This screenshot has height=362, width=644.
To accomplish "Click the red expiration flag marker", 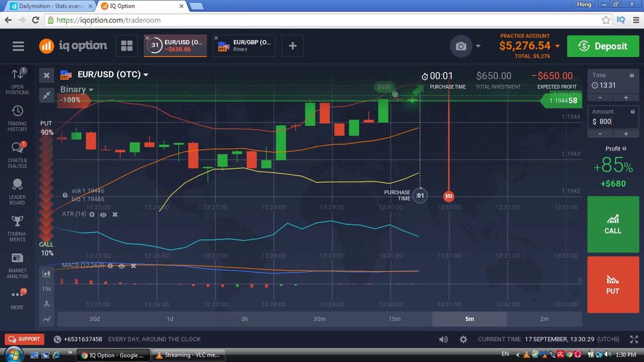I will 449,196.
